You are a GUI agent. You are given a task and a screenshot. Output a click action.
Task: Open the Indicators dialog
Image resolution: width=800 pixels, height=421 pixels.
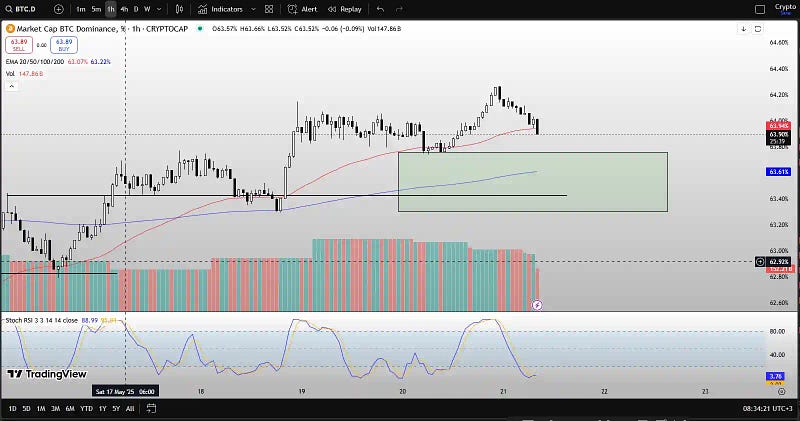click(220, 9)
